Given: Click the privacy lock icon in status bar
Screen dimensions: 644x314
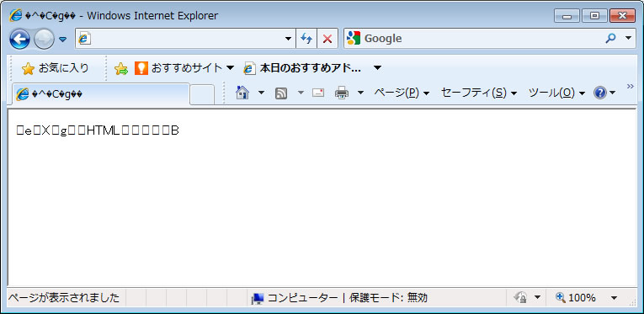Looking at the screenshot, I should (x=521, y=297).
